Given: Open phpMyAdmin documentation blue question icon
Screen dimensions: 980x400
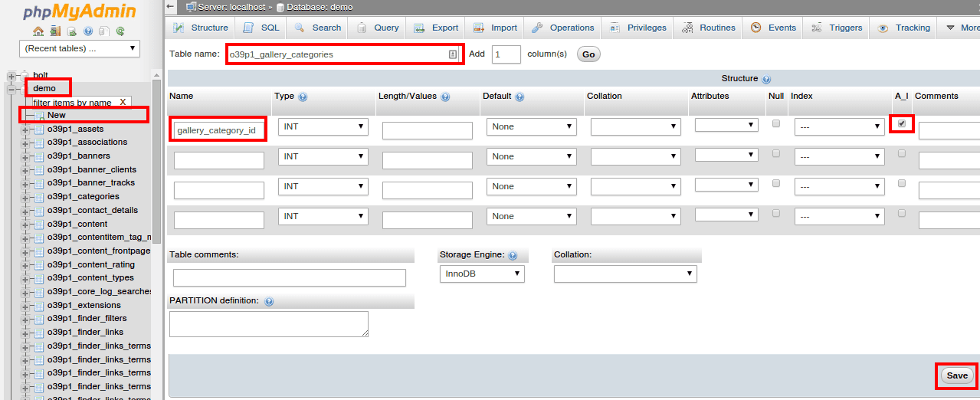Looking at the screenshot, I should pyautogui.click(x=88, y=31).
